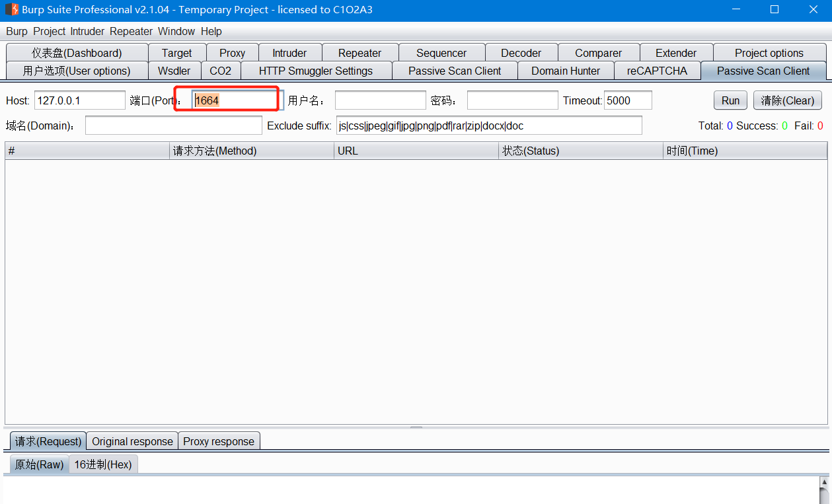Open the Help menu
The height and width of the screenshot is (504, 832).
[x=211, y=31]
